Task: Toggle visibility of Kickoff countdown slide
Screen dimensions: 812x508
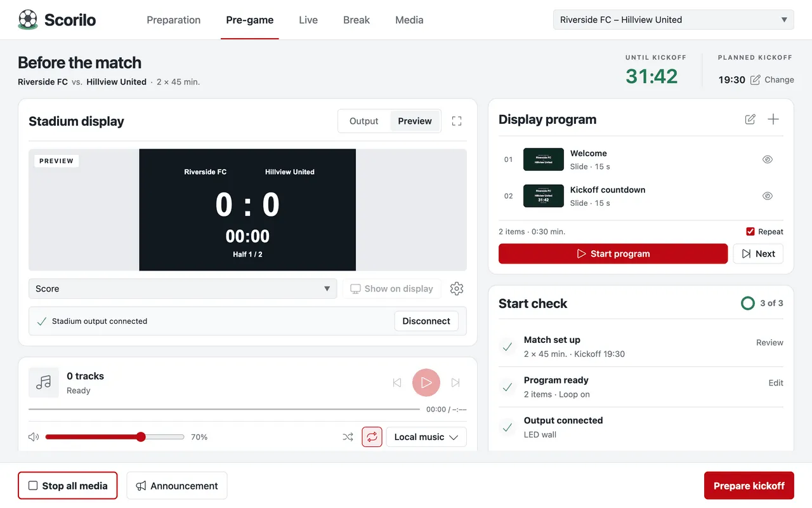Action: 768,196
